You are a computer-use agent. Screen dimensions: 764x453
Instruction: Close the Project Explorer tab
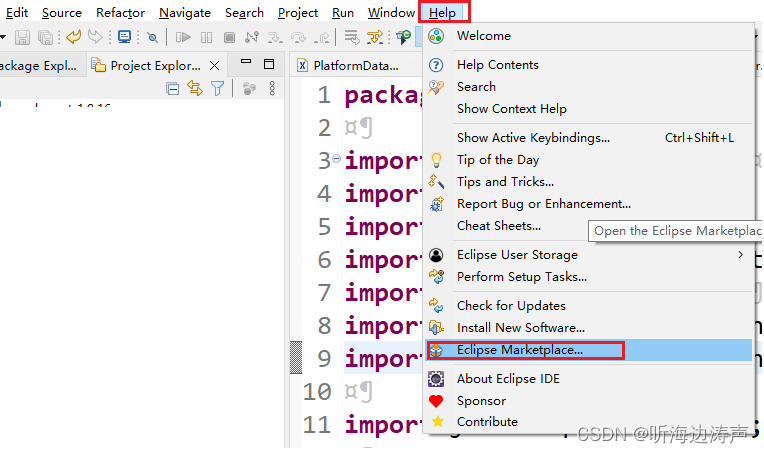pyautogui.click(x=214, y=65)
